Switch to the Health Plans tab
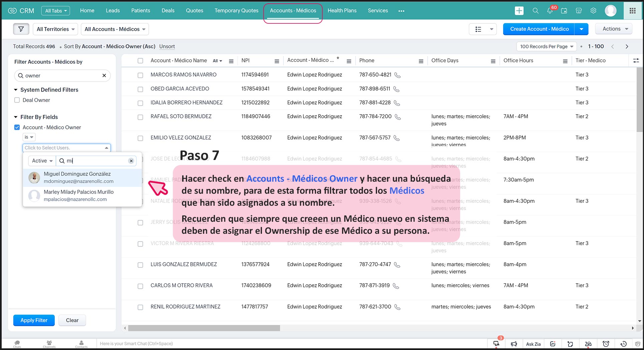Screen dimensions: 644x350 coord(342,11)
